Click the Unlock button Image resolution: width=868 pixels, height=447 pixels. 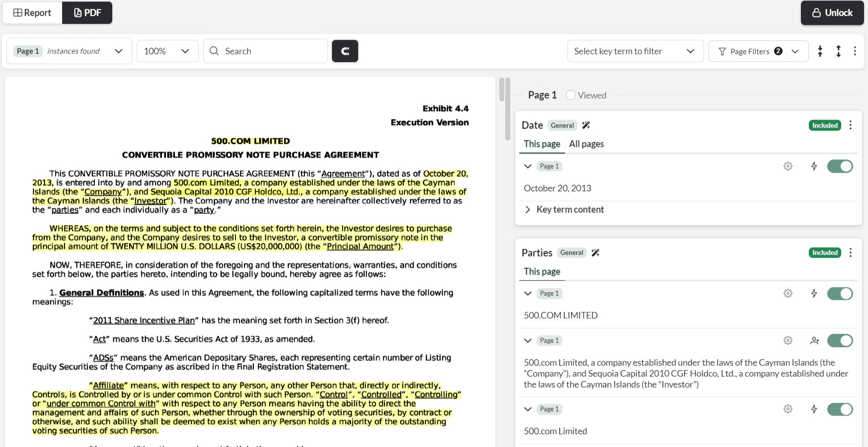[832, 13]
